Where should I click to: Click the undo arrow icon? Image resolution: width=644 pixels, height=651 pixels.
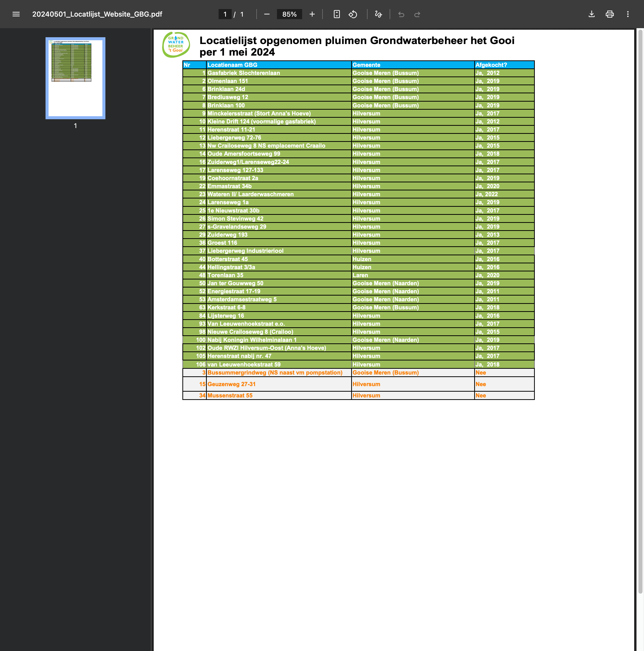(401, 14)
